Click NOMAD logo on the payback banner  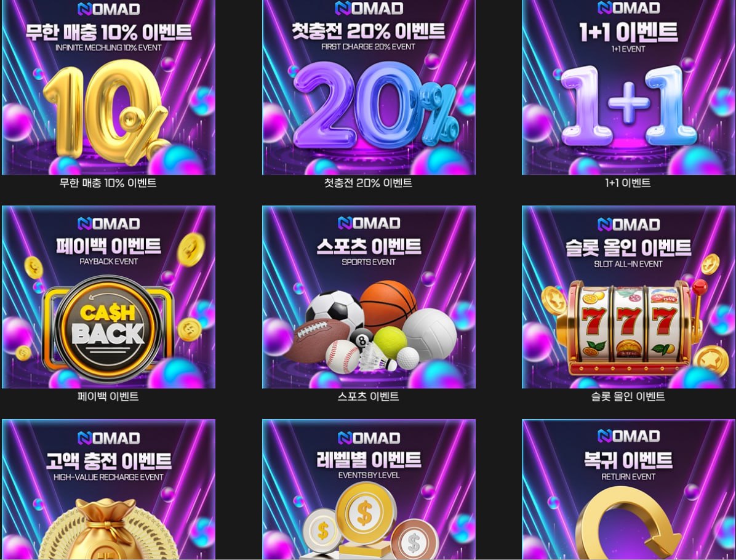108,223
